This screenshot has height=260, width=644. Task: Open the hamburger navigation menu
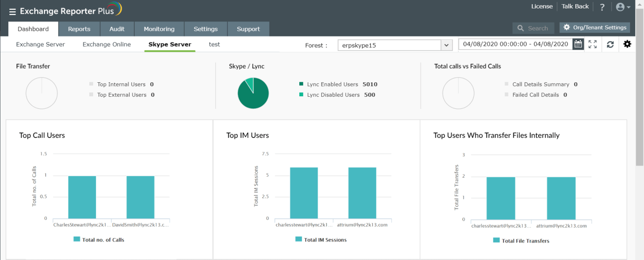pos(13,12)
